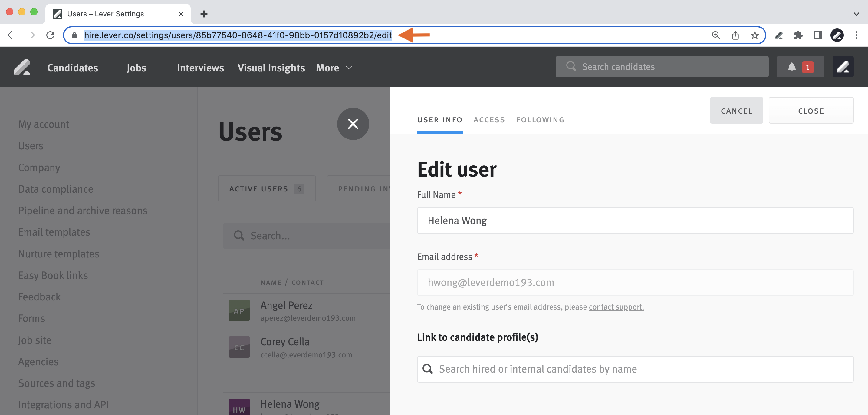Go to Interviews in top navigation
The width and height of the screenshot is (868, 415).
click(x=200, y=68)
